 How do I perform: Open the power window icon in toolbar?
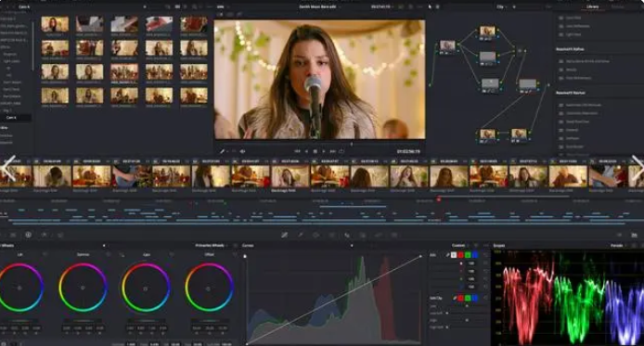[316, 236]
